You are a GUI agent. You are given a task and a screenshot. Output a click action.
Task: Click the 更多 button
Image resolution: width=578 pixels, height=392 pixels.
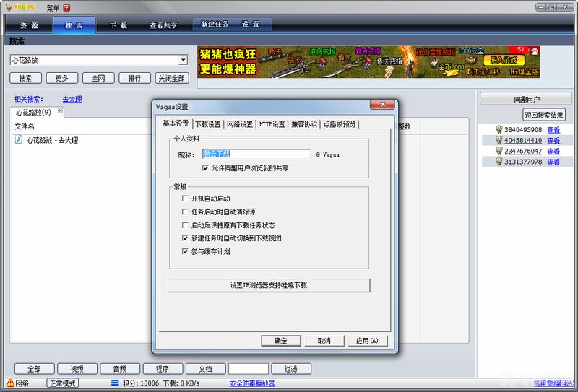click(62, 78)
